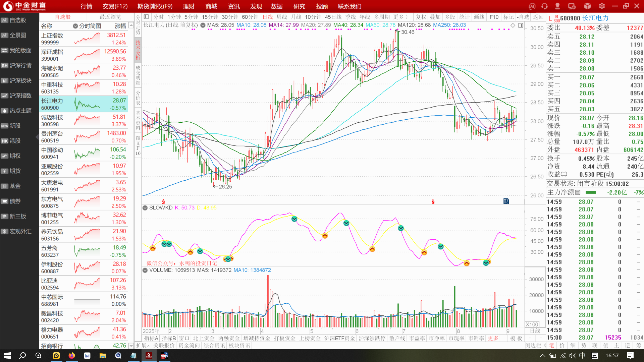The image size is (644, 362).
Task: Expand the SLOWKD indicator dropdown
Action: 145,208
